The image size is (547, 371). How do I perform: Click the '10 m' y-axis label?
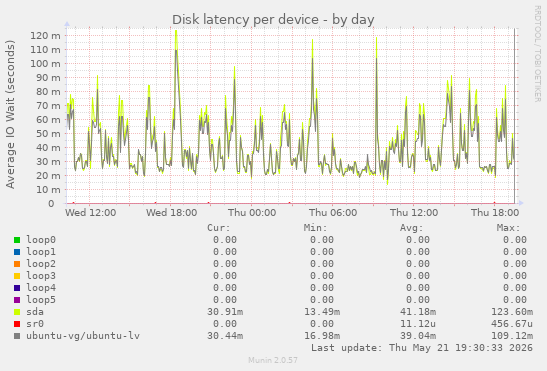click(x=48, y=190)
